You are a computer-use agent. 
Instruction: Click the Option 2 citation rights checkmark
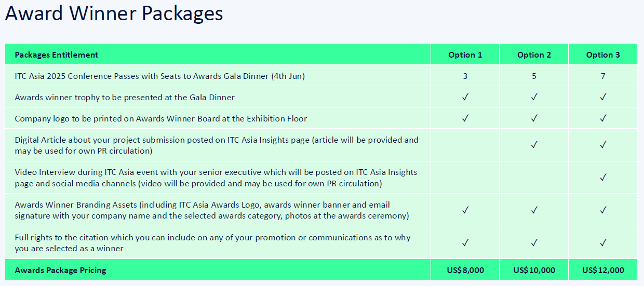(x=534, y=242)
